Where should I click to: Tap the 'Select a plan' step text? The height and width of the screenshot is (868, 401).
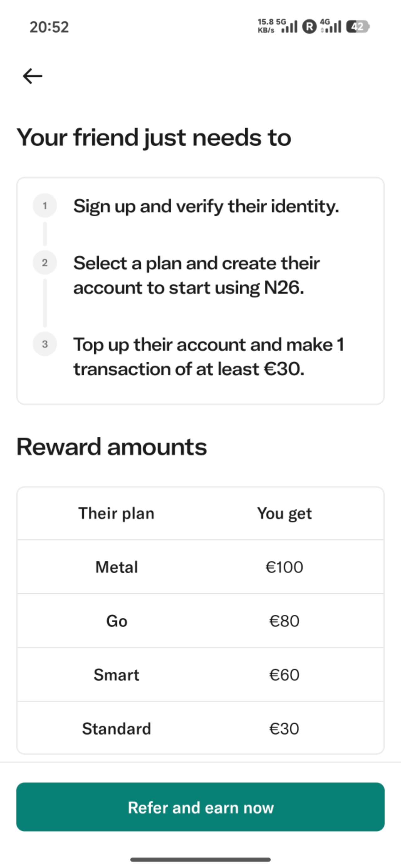click(196, 275)
